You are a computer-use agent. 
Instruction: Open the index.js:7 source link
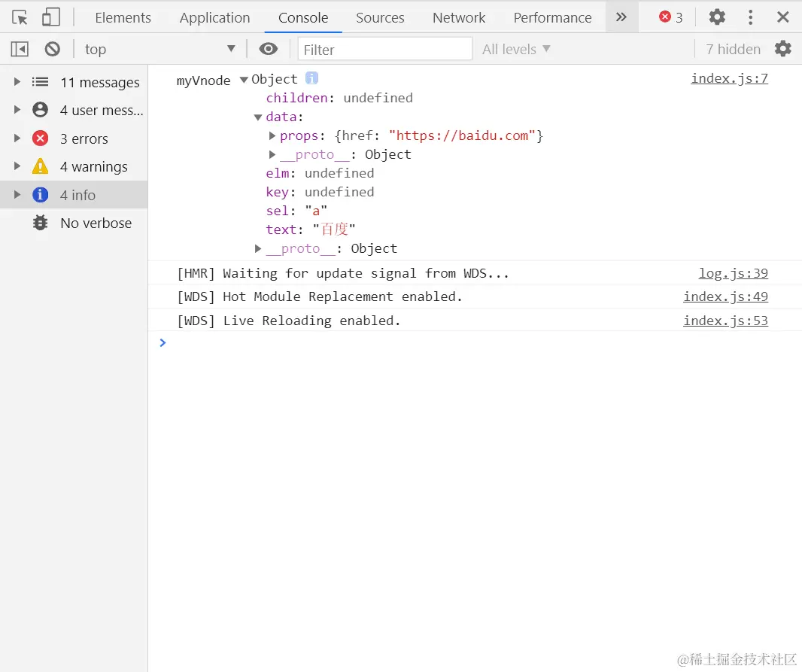(x=729, y=78)
